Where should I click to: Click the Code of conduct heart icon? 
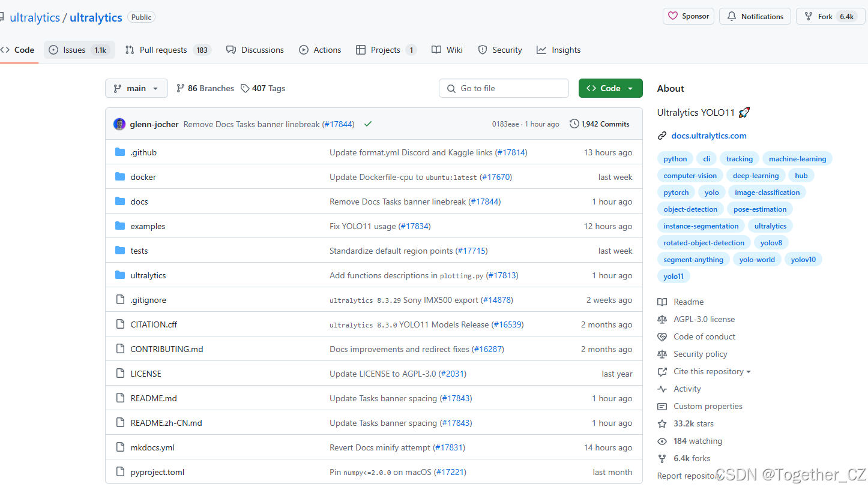(x=662, y=336)
